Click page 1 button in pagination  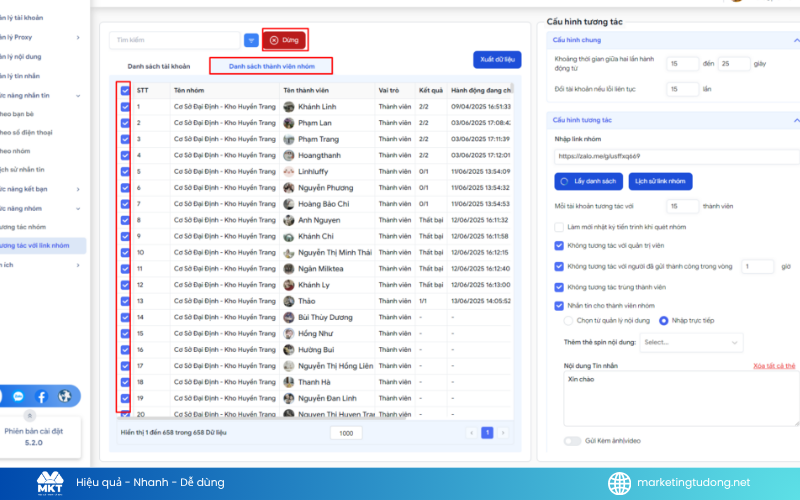coord(487,433)
